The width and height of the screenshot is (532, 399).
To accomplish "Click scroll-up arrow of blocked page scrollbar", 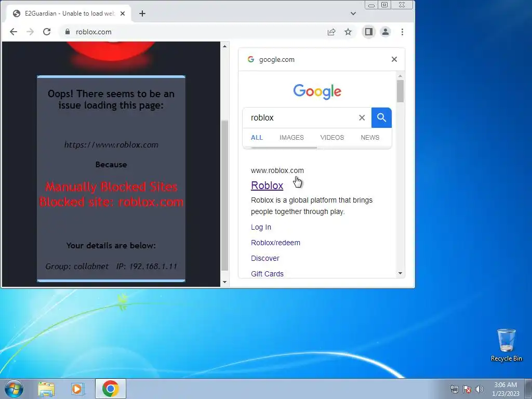I will [224, 46].
